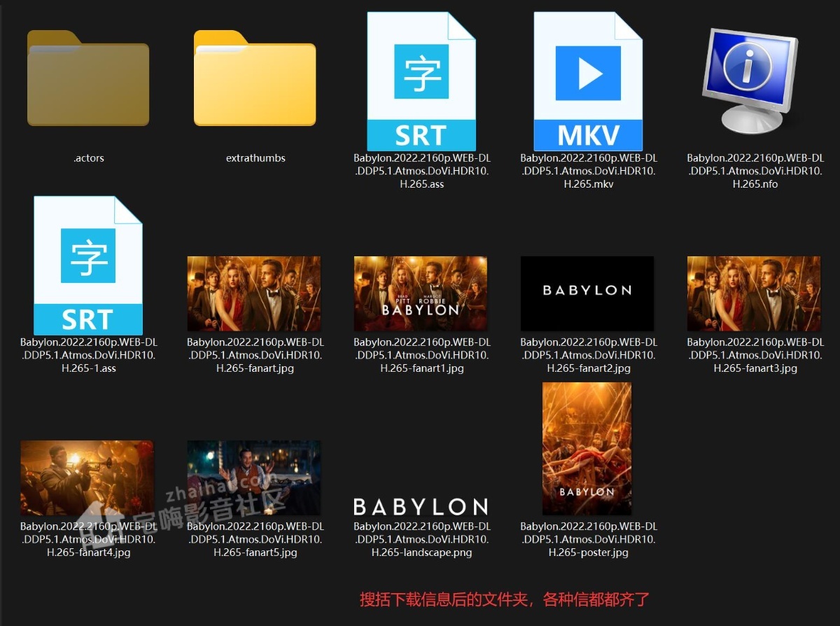Click the file name ending in "H.265-landscape.png"

click(x=422, y=539)
